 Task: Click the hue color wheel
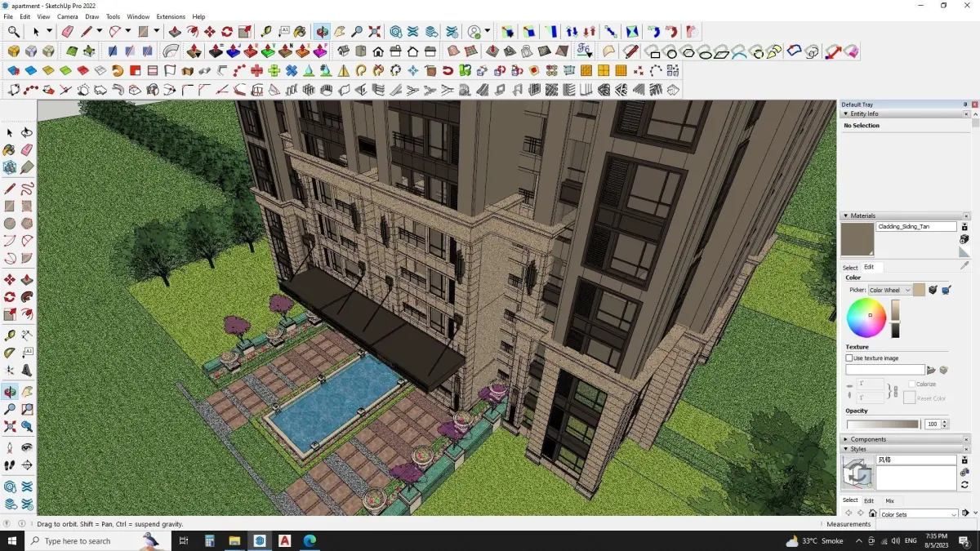click(866, 318)
